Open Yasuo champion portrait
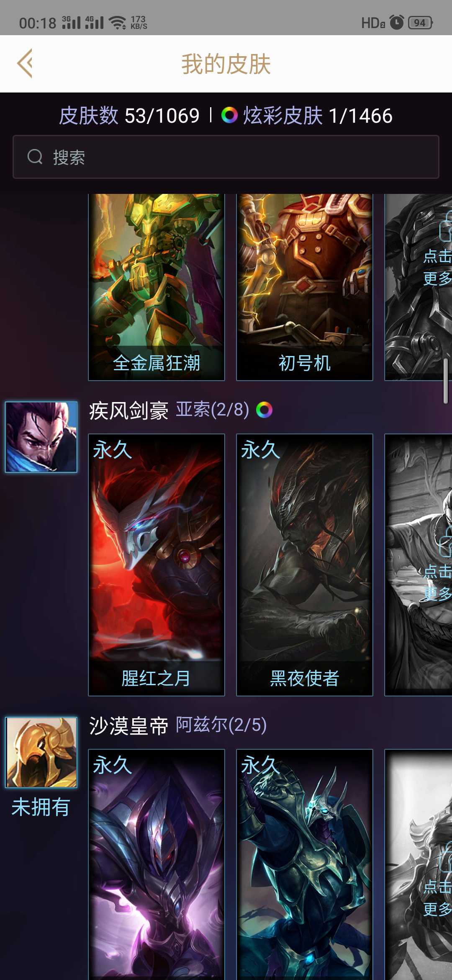 41,437
